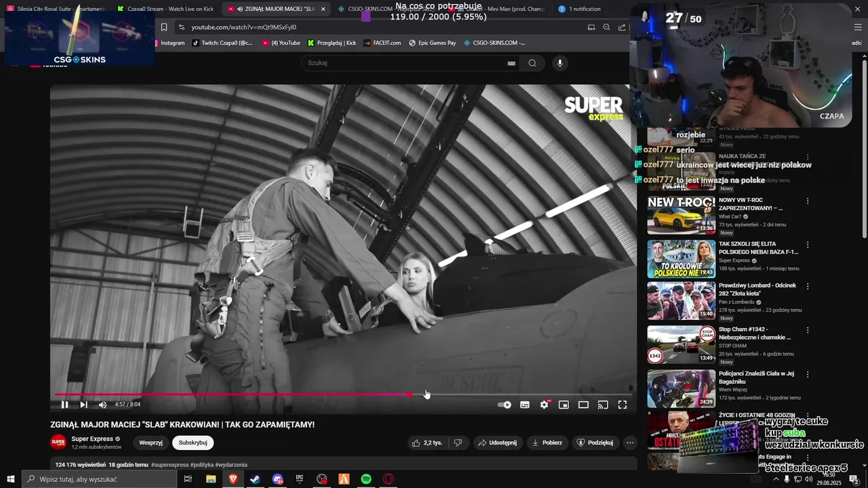Open Super Express channel name link
Viewport: 868px width, 488px height.
click(92, 439)
